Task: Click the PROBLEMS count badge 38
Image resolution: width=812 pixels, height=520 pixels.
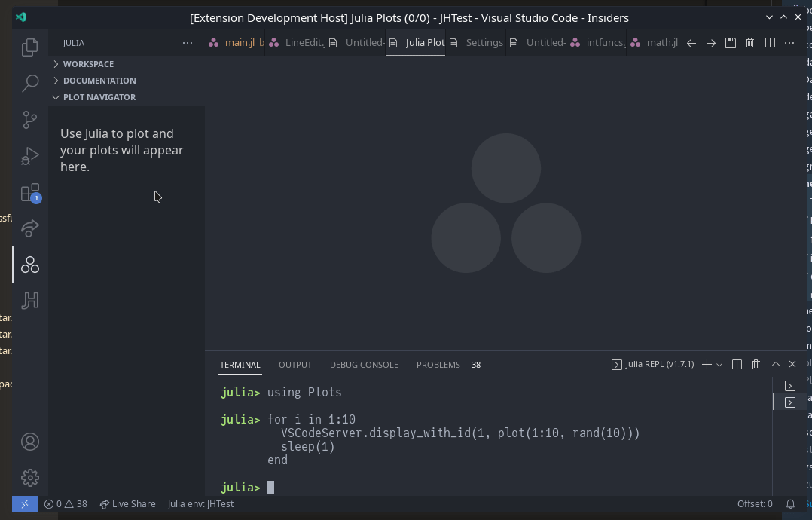Action: pyautogui.click(x=476, y=366)
